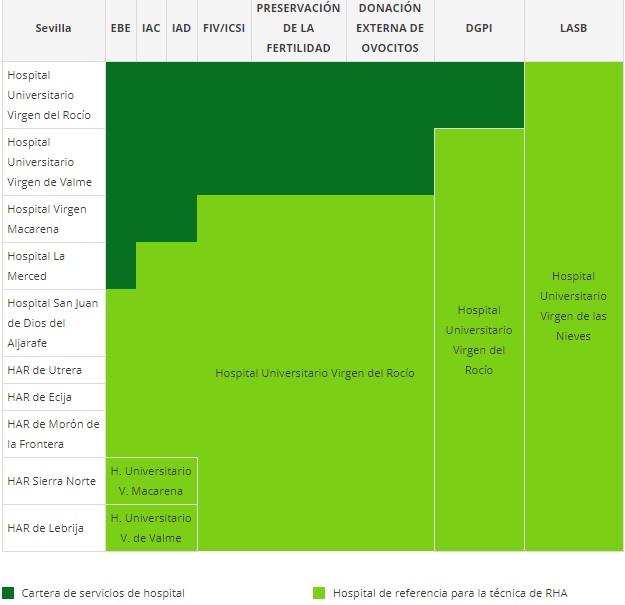
Task: Select the Sevilla column header
Action: [53, 29]
